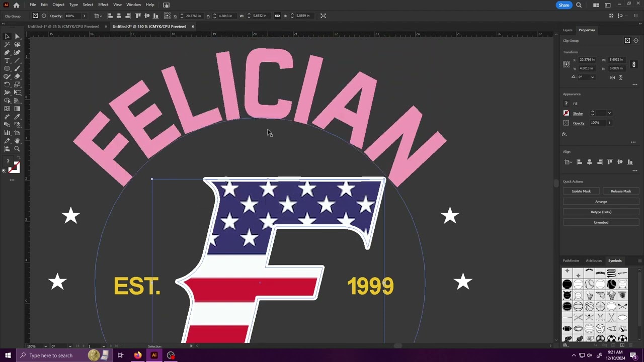Open more options in Transform section
Screen dimensions: 644x362
635,84
